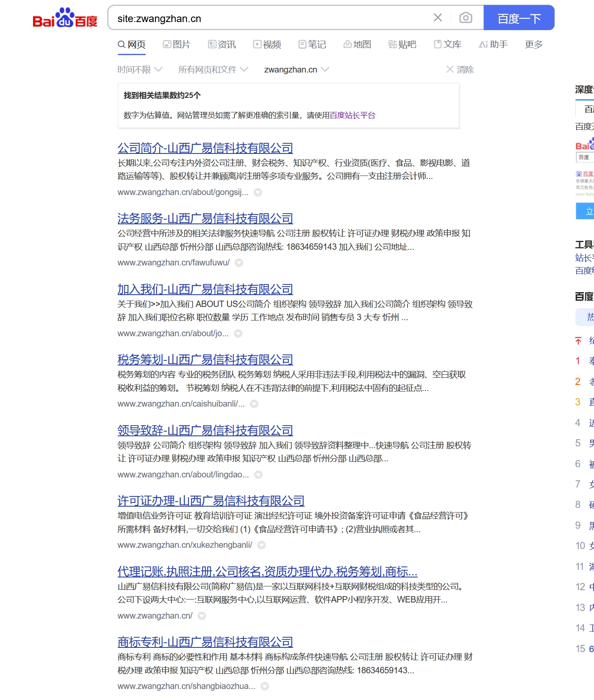Image resolution: width=594 pixels, height=700 pixels.
Task: Open result 许可证办理-山西广易信科技有限公司
Action: tap(211, 501)
